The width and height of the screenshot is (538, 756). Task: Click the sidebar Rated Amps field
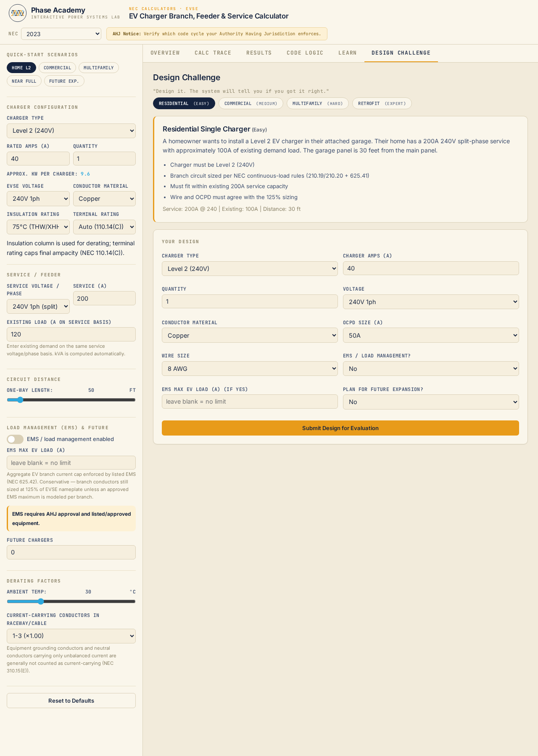pos(38,159)
